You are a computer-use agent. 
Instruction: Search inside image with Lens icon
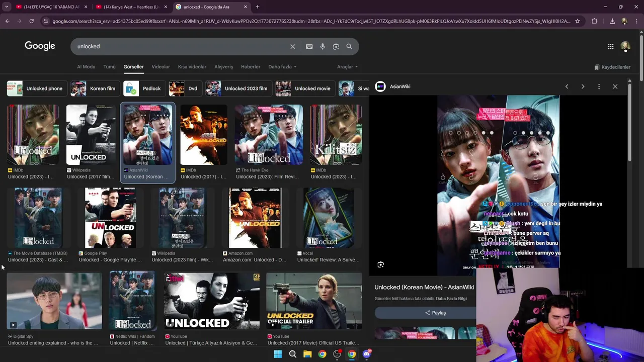[x=381, y=264]
